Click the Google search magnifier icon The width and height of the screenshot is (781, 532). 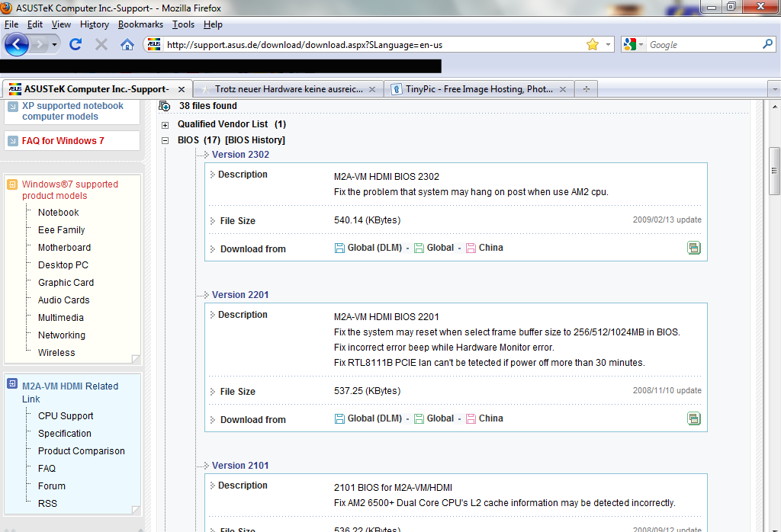coord(767,44)
